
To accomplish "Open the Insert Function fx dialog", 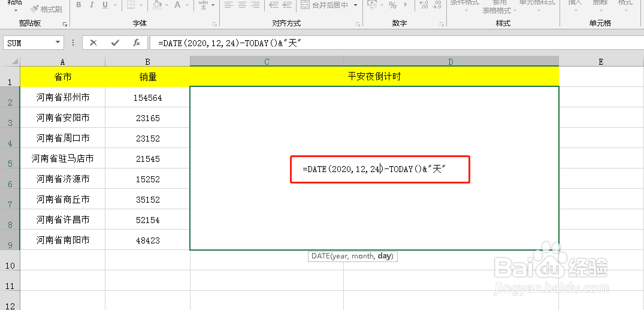I will (137, 43).
